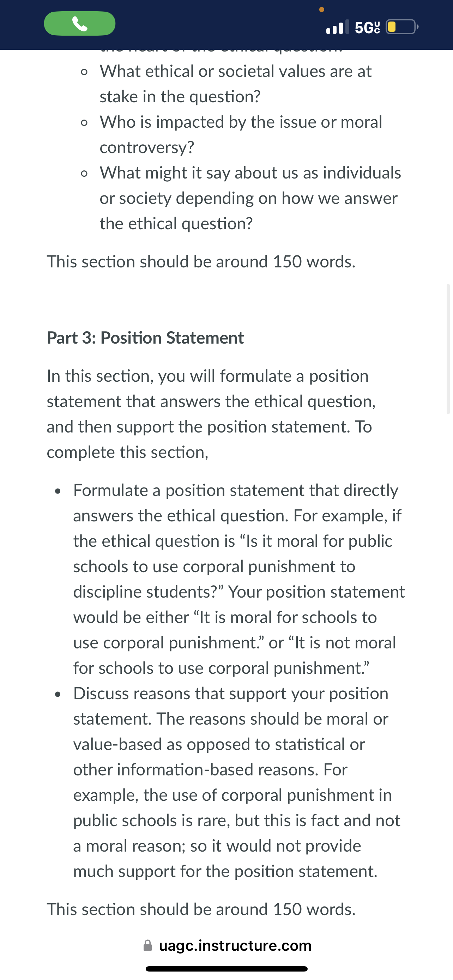
Task: Click the last 'around 150 words' line
Action: click(201, 909)
